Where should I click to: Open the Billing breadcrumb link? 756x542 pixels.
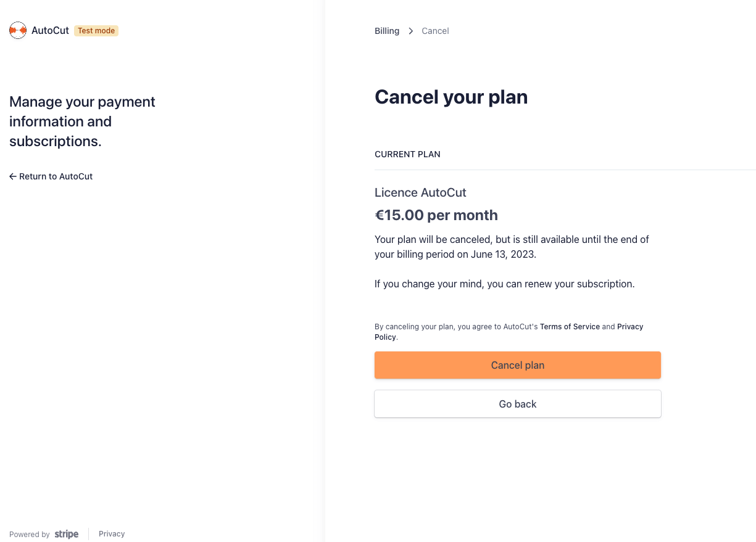(387, 31)
